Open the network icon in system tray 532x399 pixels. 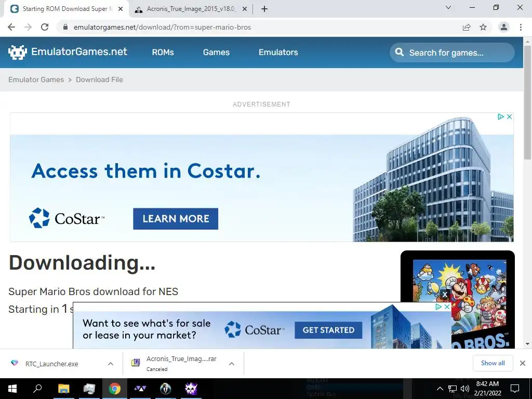453,389
